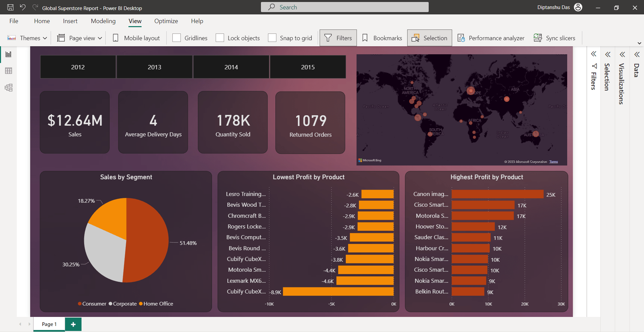
Task: Open the Home ribbon tab
Action: pos(42,21)
